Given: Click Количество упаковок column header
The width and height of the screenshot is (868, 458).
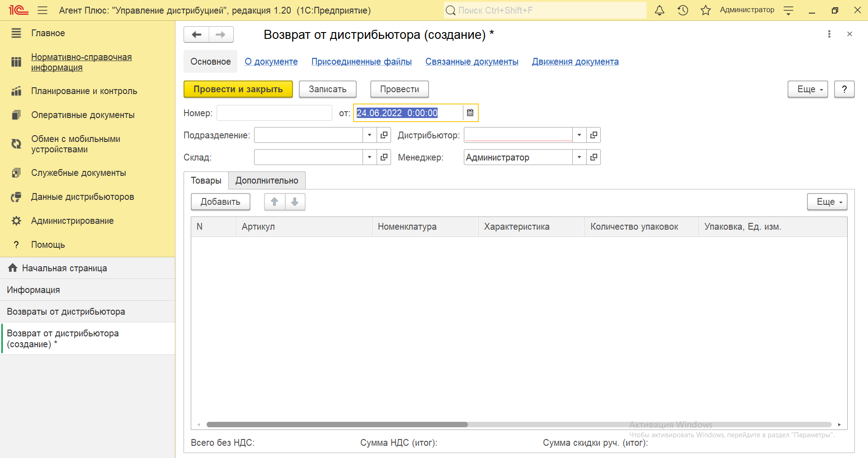Looking at the screenshot, I should tap(642, 227).
